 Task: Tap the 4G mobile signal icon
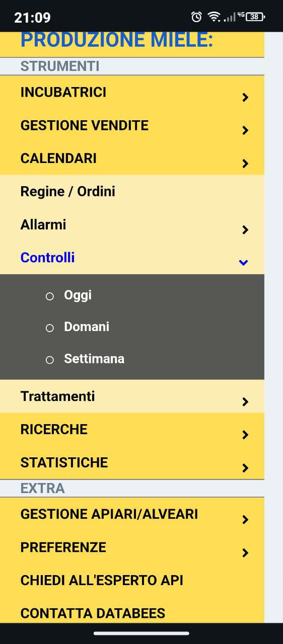coord(234,17)
